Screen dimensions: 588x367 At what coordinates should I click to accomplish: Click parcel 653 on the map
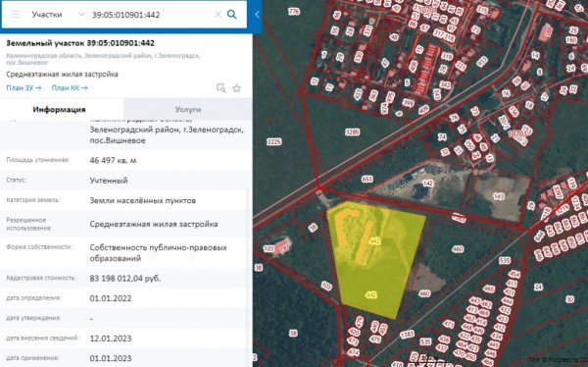click(x=367, y=179)
